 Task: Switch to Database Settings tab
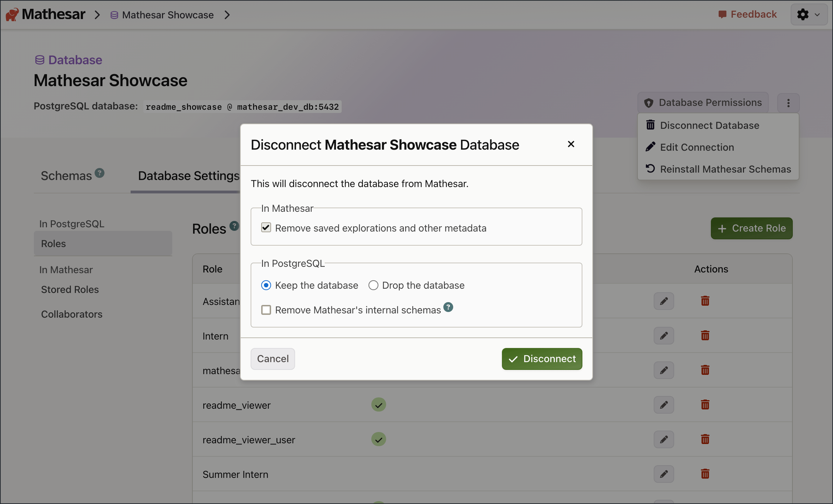click(189, 176)
